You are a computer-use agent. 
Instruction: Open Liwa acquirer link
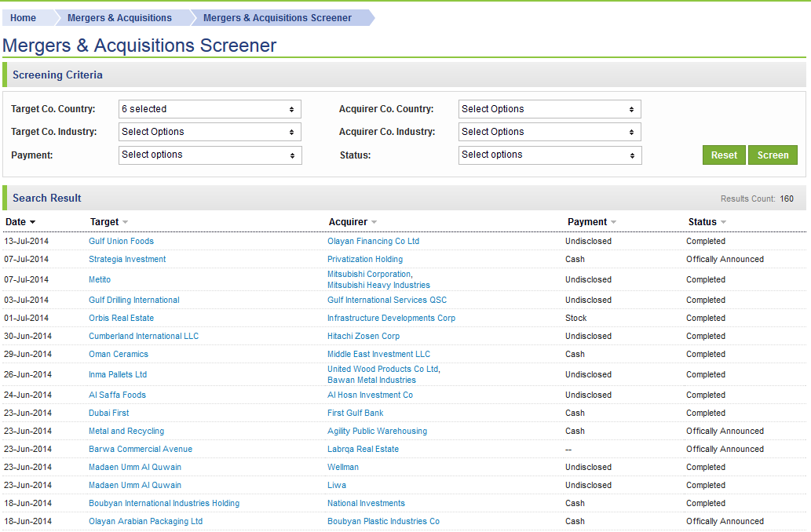click(336, 486)
